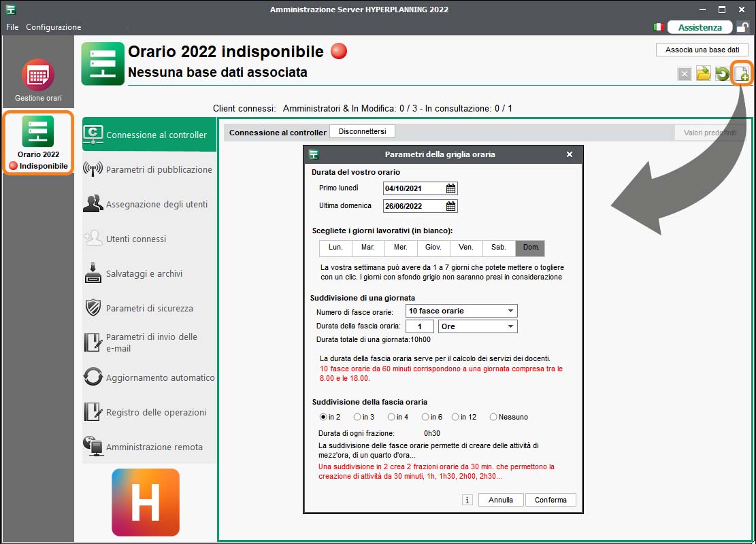This screenshot has width=756, height=544.
Task: Open the File menu
Action: click(x=12, y=27)
